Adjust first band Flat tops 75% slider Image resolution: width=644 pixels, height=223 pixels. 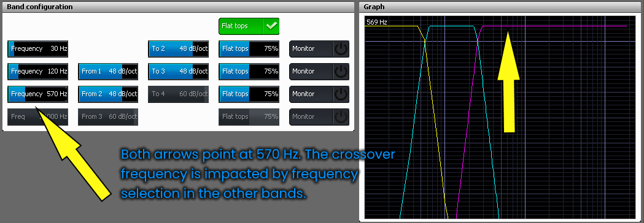coord(249,49)
